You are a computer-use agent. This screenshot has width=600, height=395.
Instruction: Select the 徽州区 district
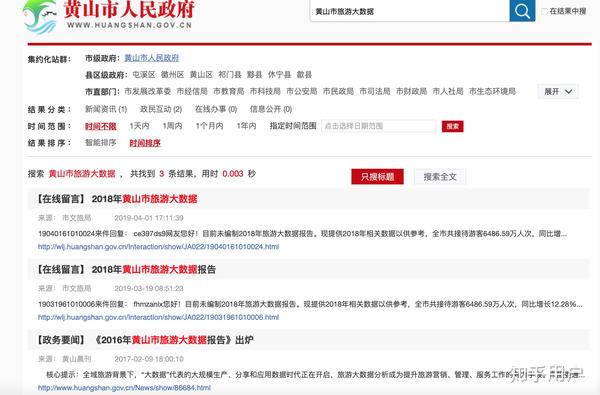pyautogui.click(x=172, y=75)
